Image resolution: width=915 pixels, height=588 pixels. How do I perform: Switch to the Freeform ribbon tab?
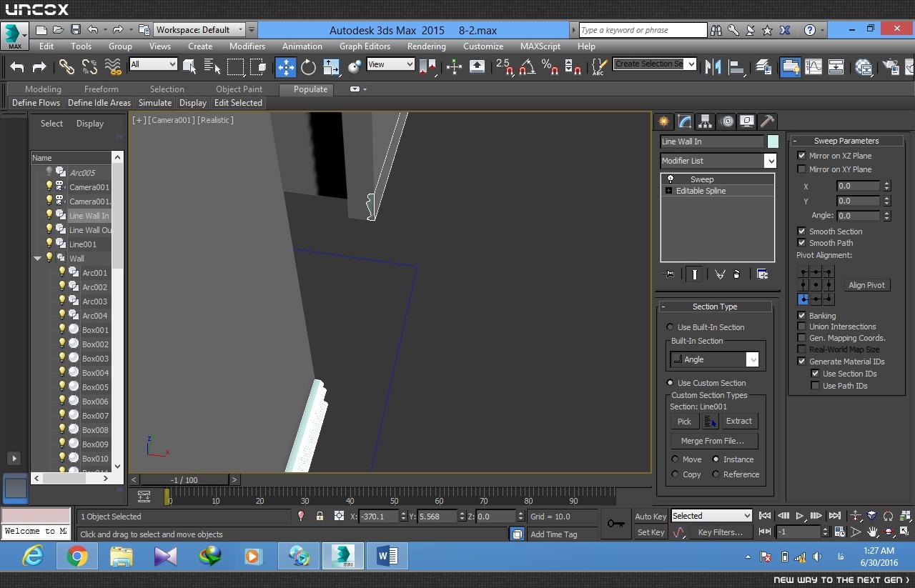click(x=102, y=89)
